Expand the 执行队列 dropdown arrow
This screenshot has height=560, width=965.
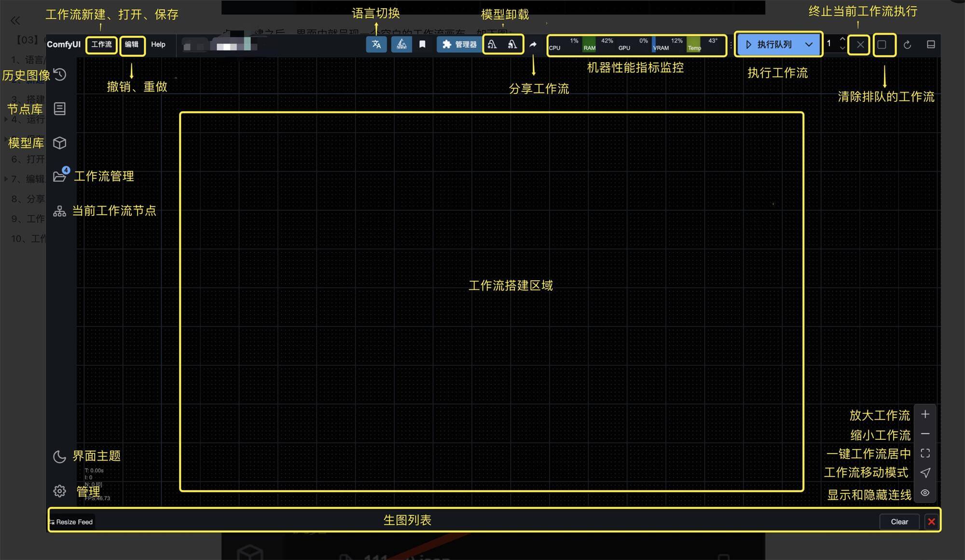pos(809,44)
